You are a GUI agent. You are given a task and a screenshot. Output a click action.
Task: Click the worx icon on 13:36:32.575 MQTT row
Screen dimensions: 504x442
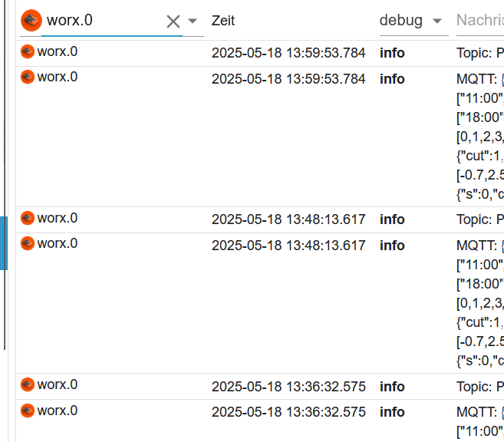(28, 411)
